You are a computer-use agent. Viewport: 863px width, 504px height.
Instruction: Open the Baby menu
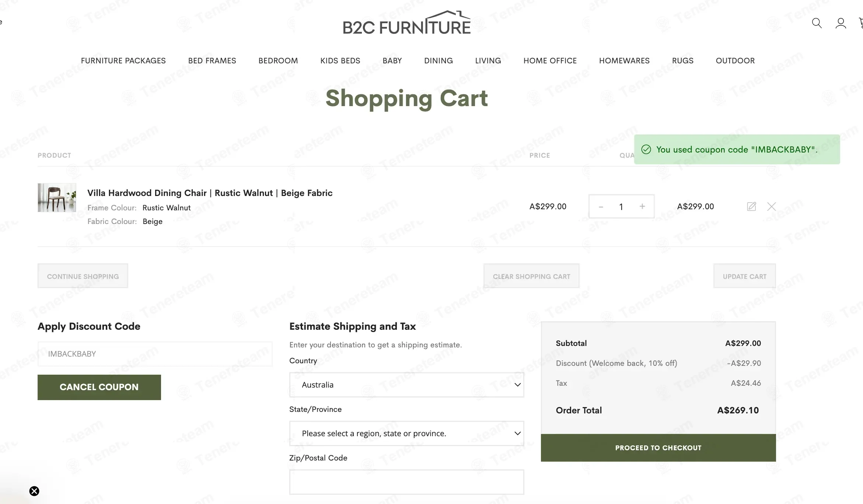click(x=392, y=61)
